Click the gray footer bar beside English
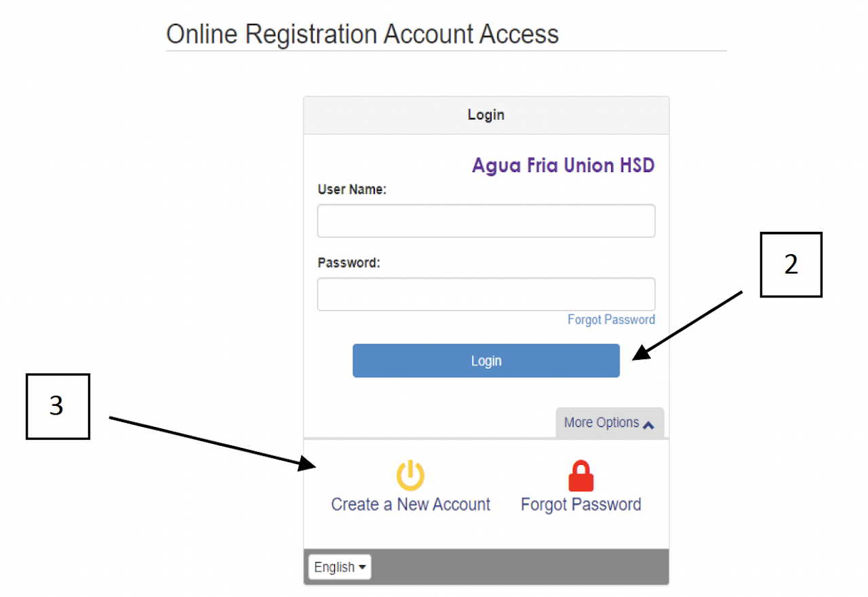 pyautogui.click(x=520, y=567)
